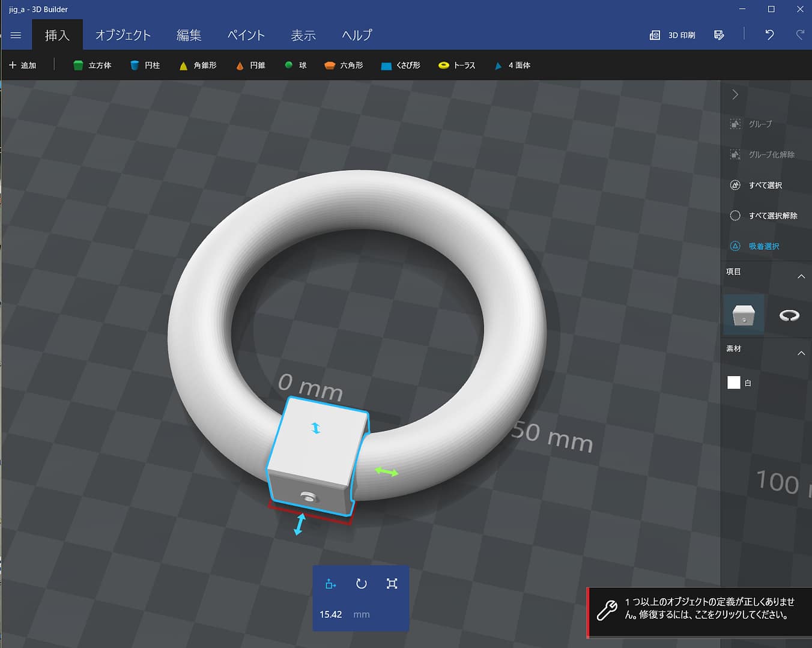Image resolution: width=812 pixels, height=648 pixels.
Task: Insert a torus (トーラス) shape
Action: click(457, 65)
